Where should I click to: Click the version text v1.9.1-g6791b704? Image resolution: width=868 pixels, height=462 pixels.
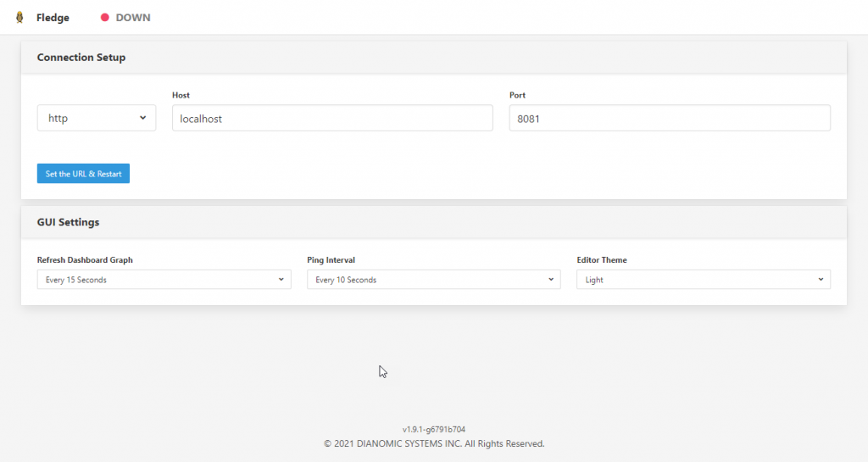tap(434, 429)
